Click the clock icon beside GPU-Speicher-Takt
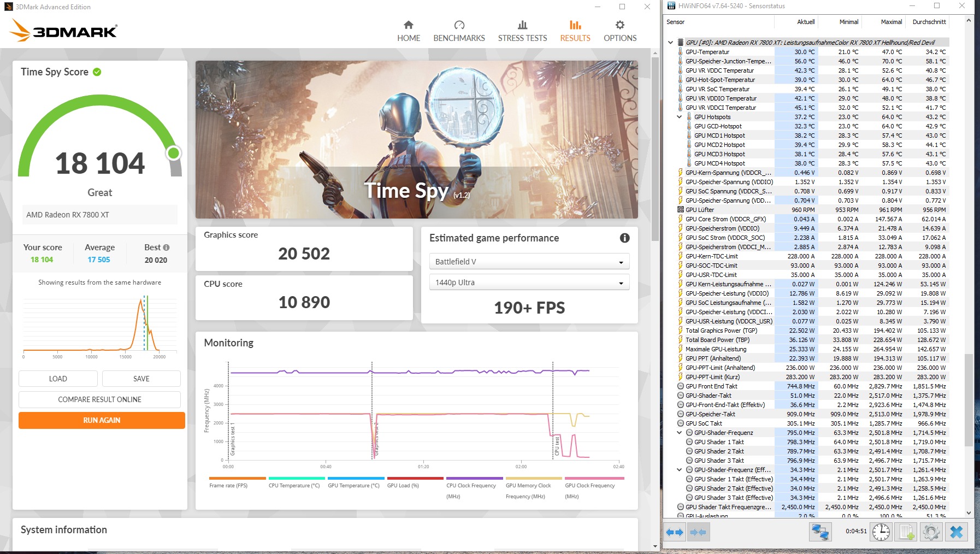The image size is (980, 554). (x=681, y=414)
